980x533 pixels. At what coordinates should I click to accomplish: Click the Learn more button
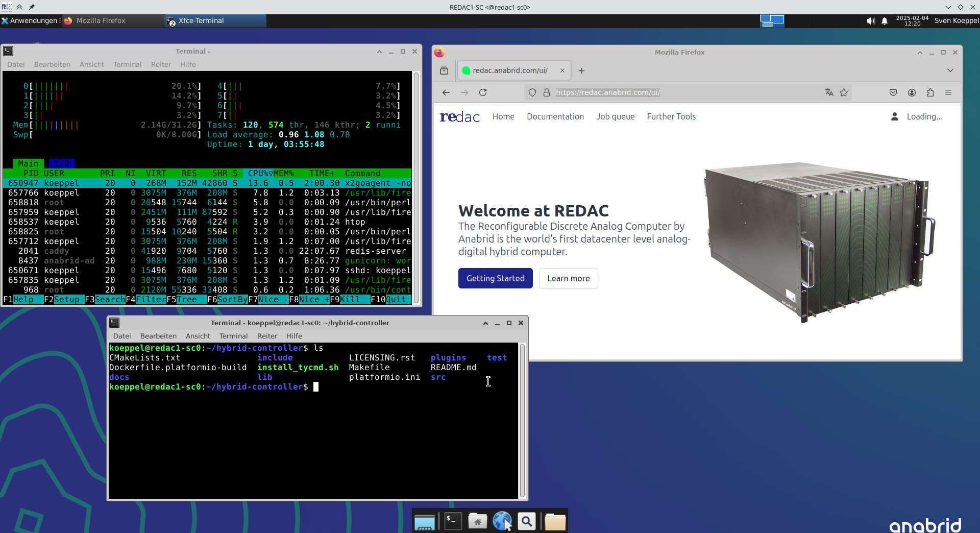[x=568, y=278]
